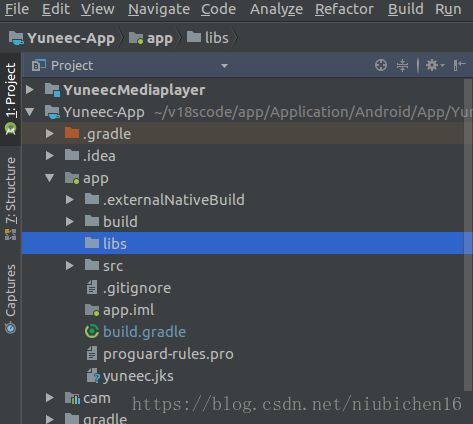Expand the .idea folder
This screenshot has width=473, height=424.
[x=50, y=156]
